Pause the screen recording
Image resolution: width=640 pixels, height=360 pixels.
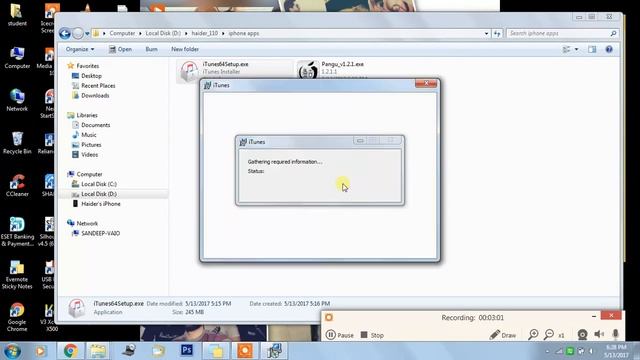[x=340, y=335]
